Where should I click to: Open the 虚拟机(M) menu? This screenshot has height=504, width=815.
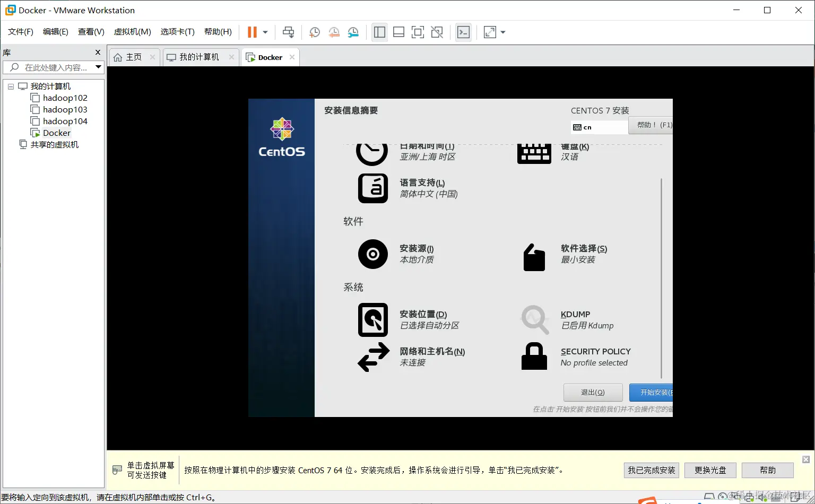pos(133,32)
